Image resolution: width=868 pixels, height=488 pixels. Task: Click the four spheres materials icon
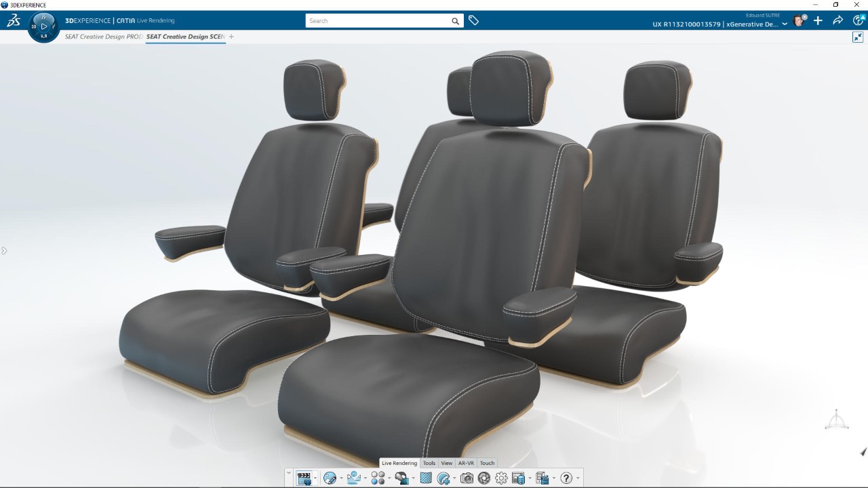[x=377, y=479]
